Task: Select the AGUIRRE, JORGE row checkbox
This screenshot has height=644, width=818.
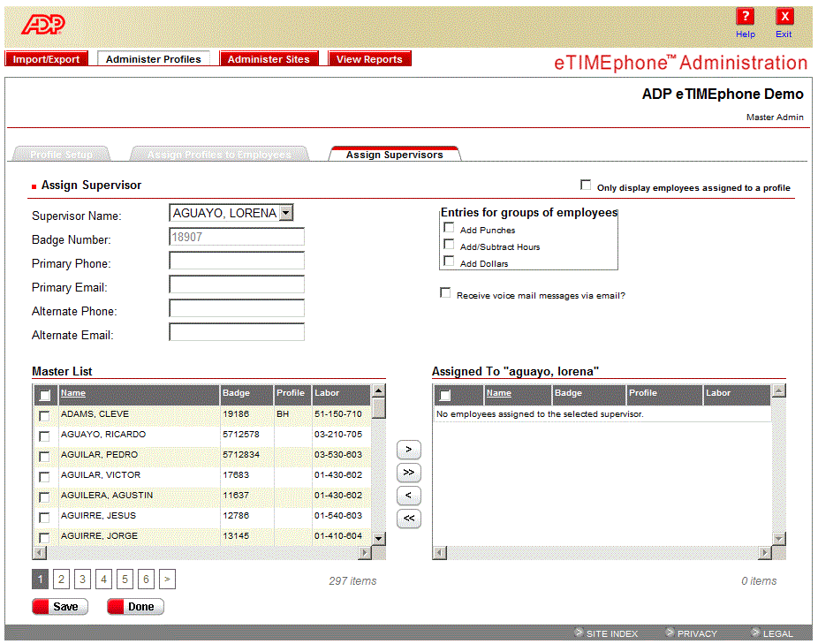Action: [x=44, y=537]
